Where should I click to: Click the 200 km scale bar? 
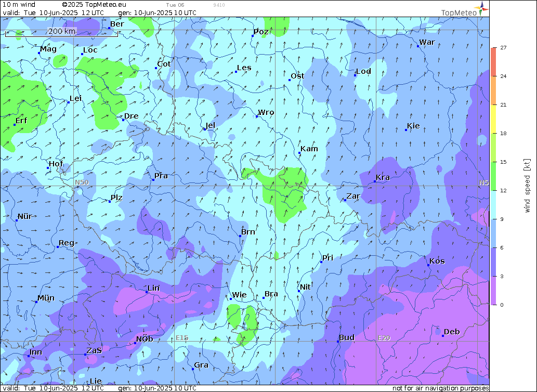62,33
